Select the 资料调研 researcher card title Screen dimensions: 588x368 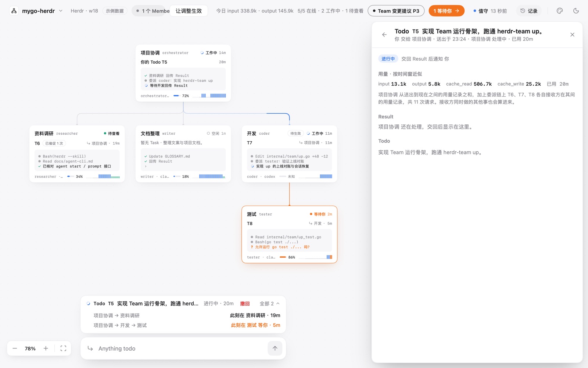44,133
